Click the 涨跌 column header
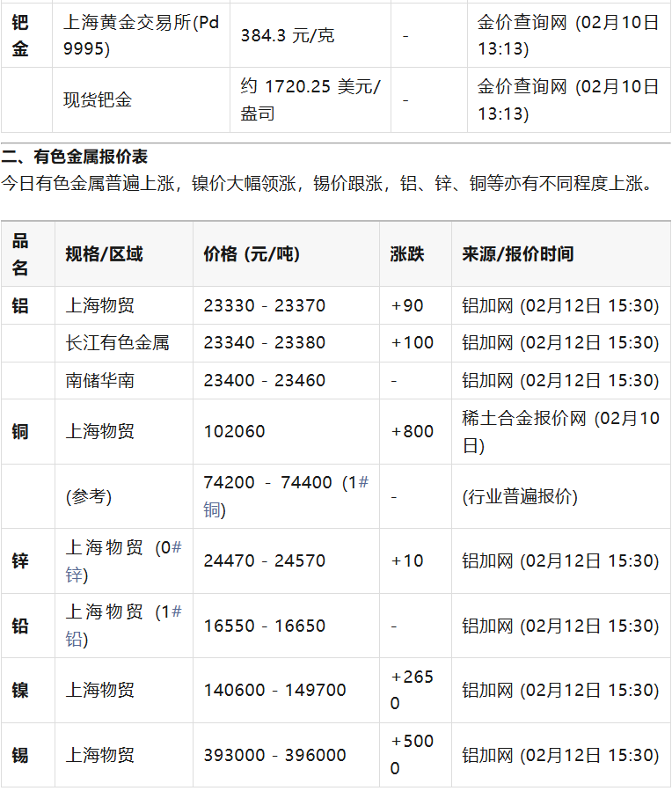672x791 pixels. pyautogui.click(x=407, y=254)
